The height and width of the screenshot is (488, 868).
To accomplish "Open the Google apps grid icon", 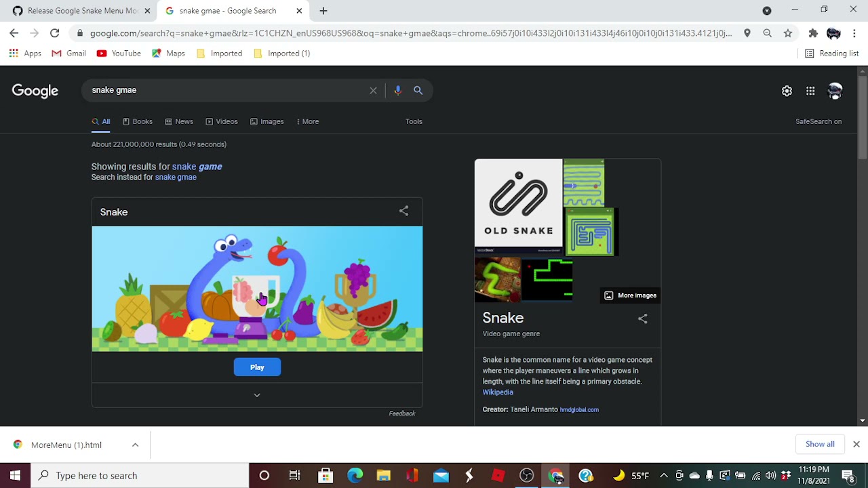I will [x=810, y=91].
